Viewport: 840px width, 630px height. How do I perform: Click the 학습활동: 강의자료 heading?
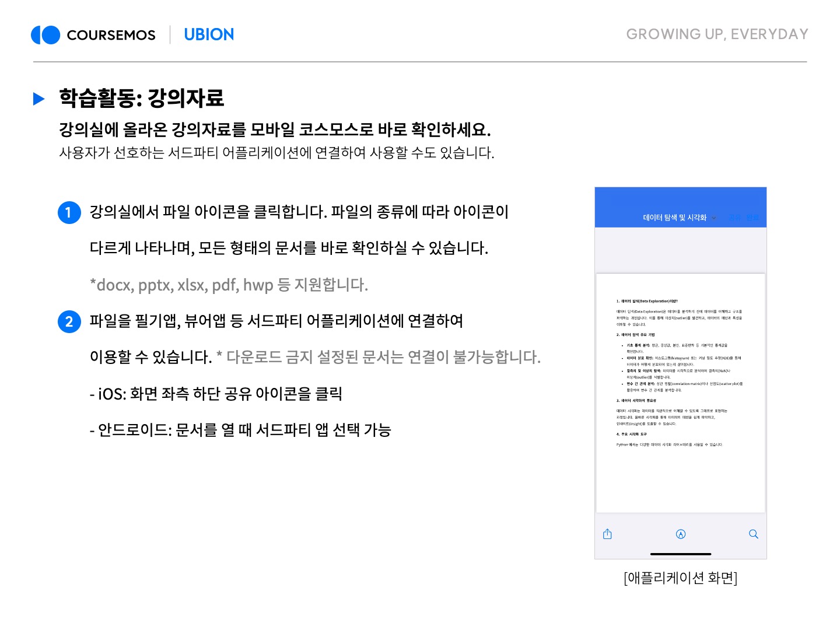tap(141, 98)
